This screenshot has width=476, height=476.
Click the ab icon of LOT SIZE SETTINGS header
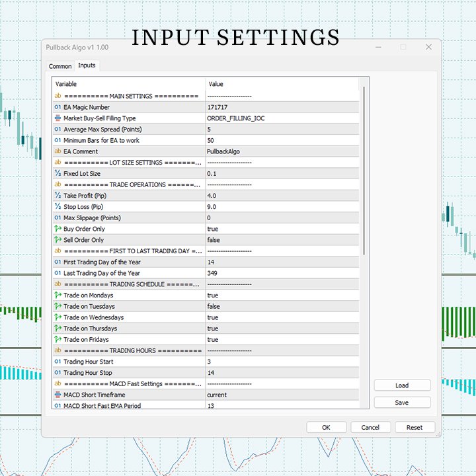(x=58, y=163)
